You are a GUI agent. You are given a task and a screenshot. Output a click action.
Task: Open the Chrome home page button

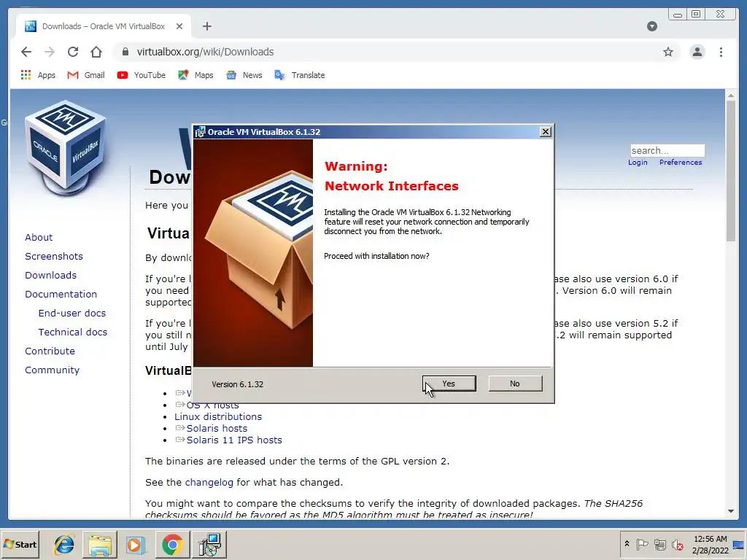[x=96, y=52]
